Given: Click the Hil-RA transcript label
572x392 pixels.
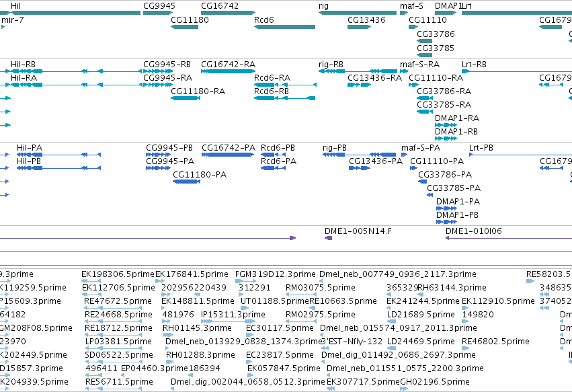Looking at the screenshot, I should coord(24,78).
